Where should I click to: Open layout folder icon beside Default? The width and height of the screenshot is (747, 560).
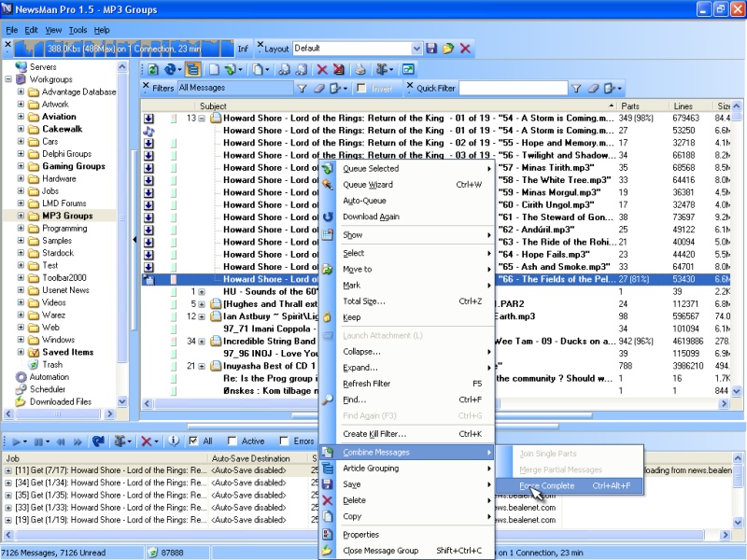448,49
